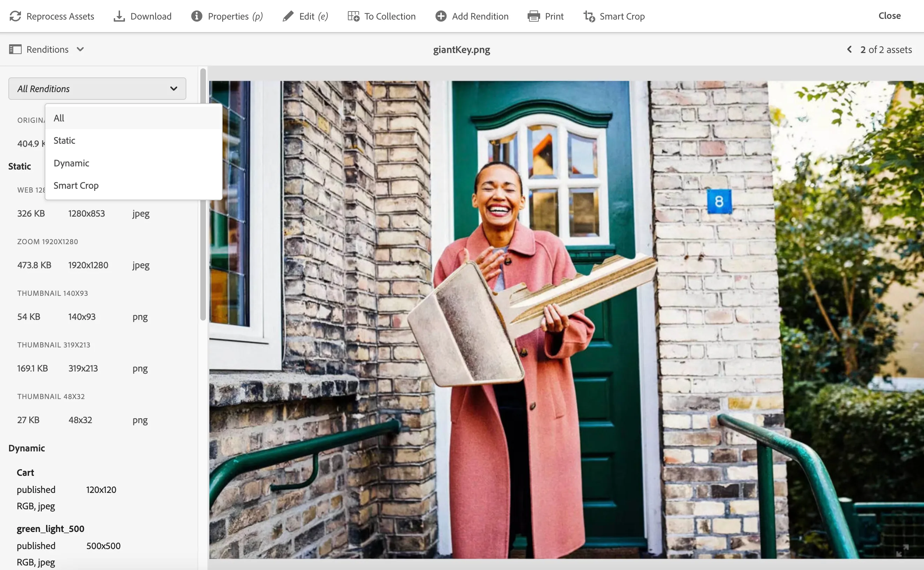Open the All Renditions filter dropdown
Image resolution: width=924 pixels, height=570 pixels.
tap(97, 89)
